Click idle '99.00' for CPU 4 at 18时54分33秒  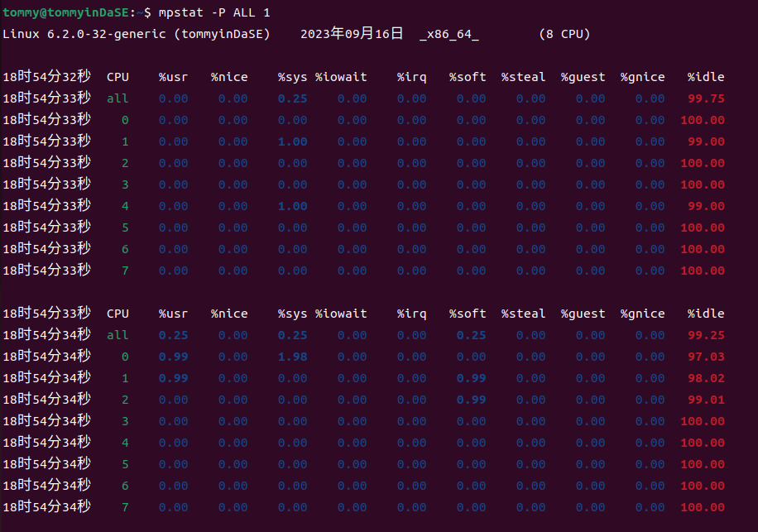pyautogui.click(x=706, y=206)
